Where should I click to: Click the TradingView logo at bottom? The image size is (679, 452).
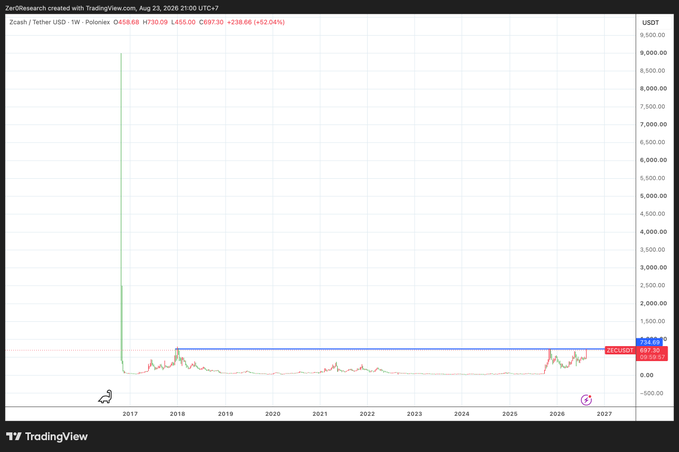[47, 436]
